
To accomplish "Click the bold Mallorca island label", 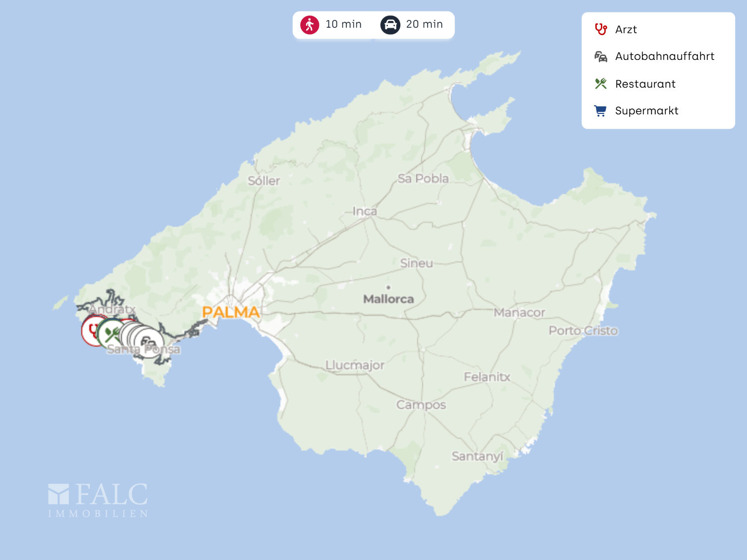I will point(388,299).
